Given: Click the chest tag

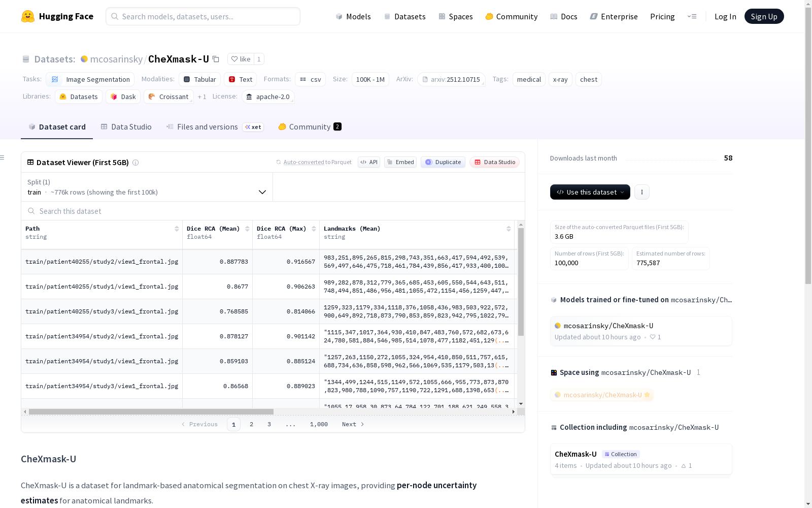Looking at the screenshot, I should (589, 79).
